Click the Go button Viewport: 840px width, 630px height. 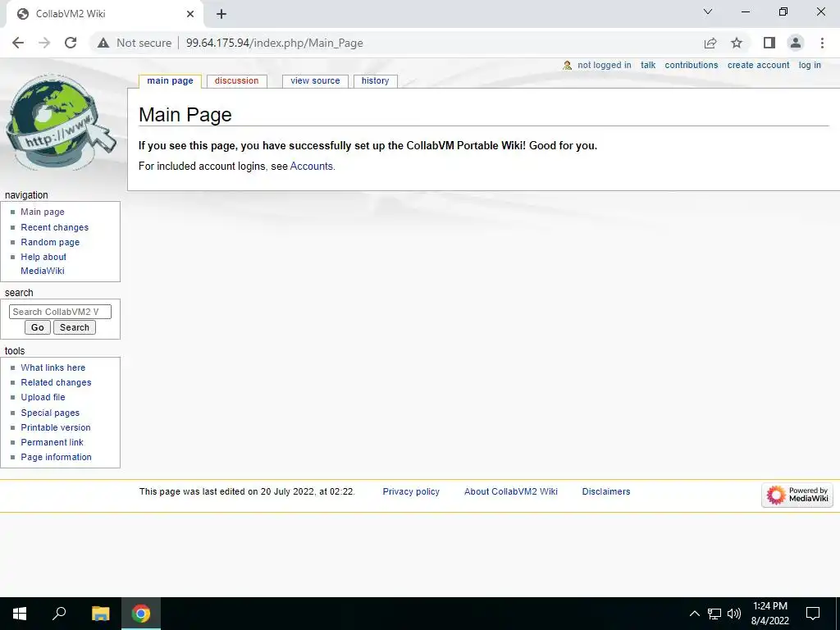(38, 327)
